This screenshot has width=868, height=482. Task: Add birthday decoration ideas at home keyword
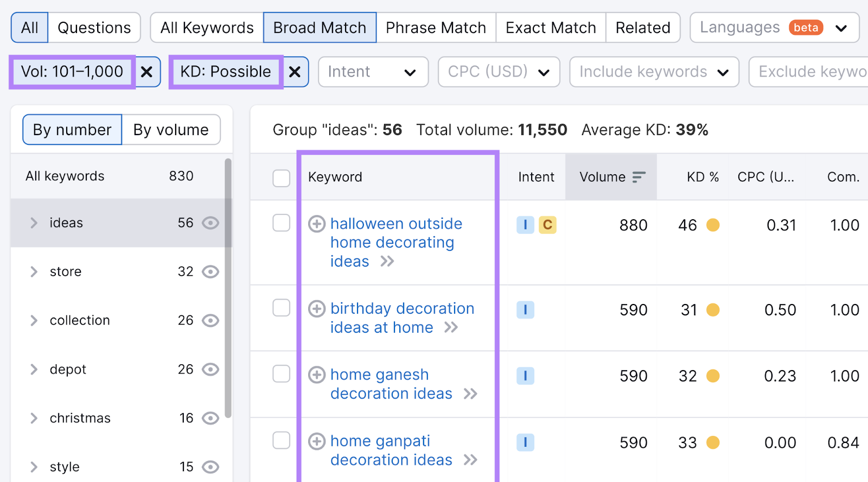click(317, 309)
